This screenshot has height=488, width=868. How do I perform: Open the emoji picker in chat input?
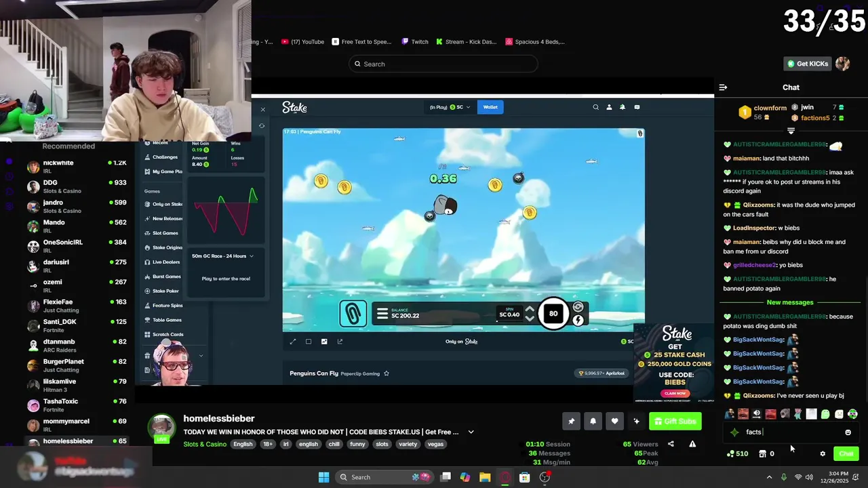coord(848,432)
